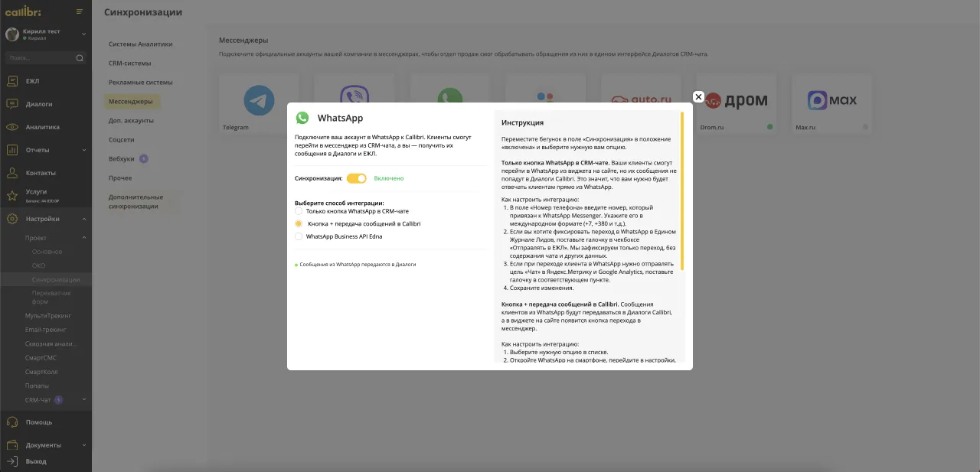Viewport: 980px width, 472px height.
Task: Open the Вебхуки settings page
Action: [x=123, y=158]
